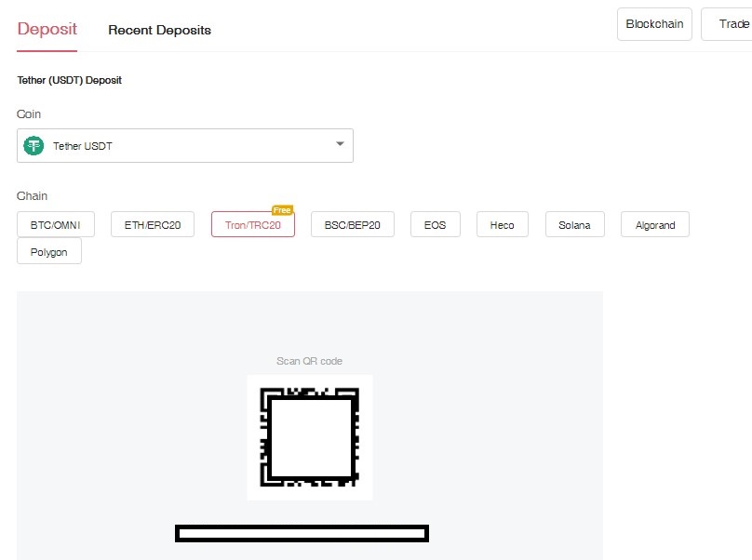Click the deposit address field below QR

302,533
